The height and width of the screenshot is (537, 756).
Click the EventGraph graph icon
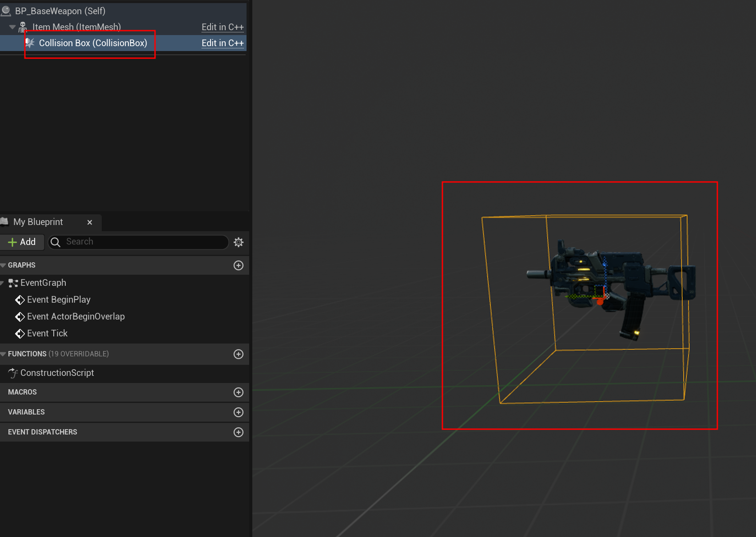coord(13,283)
